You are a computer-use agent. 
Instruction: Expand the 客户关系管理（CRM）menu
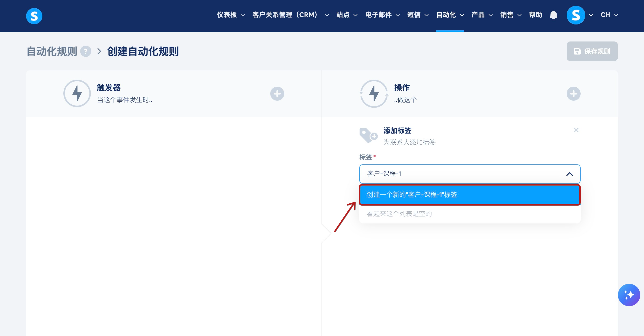pos(290,15)
